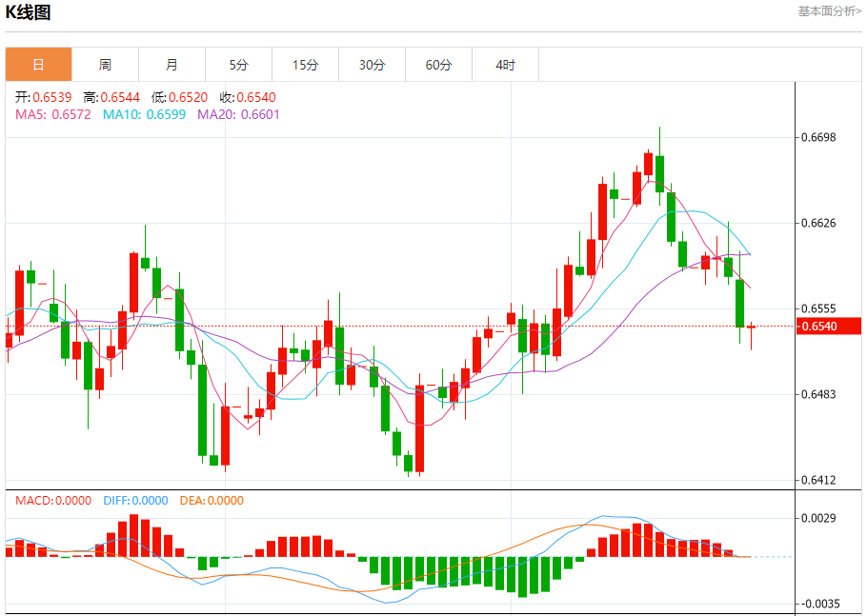Click the DEA:0.0000 label
This screenshot has height=616, width=867.
pos(212,501)
